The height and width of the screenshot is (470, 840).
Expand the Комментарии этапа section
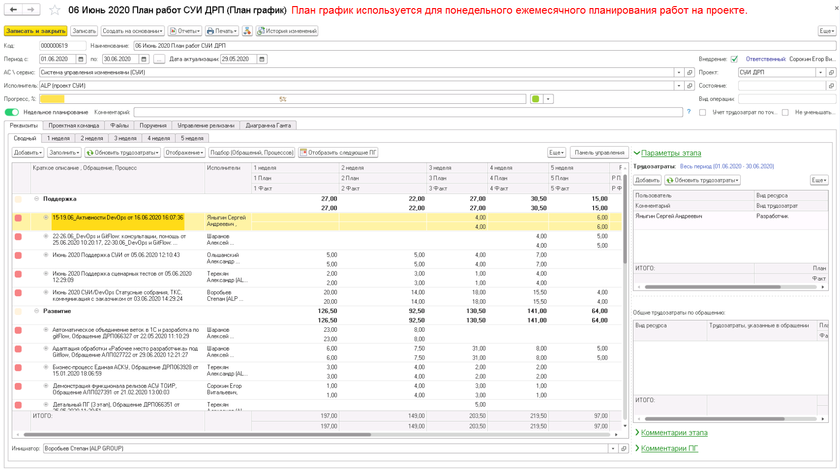pyautogui.click(x=671, y=433)
